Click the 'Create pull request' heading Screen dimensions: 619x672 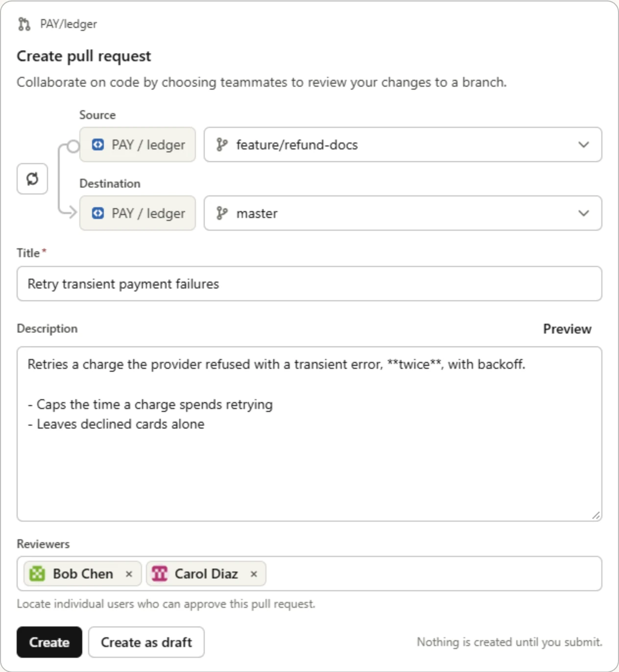(84, 56)
